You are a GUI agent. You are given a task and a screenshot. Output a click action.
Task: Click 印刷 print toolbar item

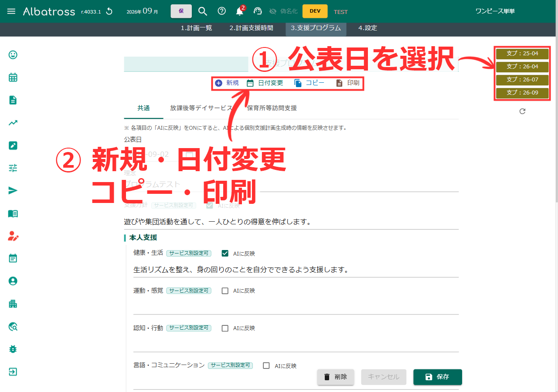tap(347, 83)
